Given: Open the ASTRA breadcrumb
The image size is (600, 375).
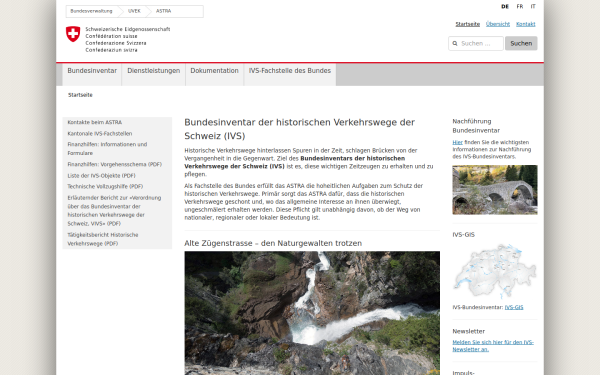Looking at the screenshot, I should [163, 11].
